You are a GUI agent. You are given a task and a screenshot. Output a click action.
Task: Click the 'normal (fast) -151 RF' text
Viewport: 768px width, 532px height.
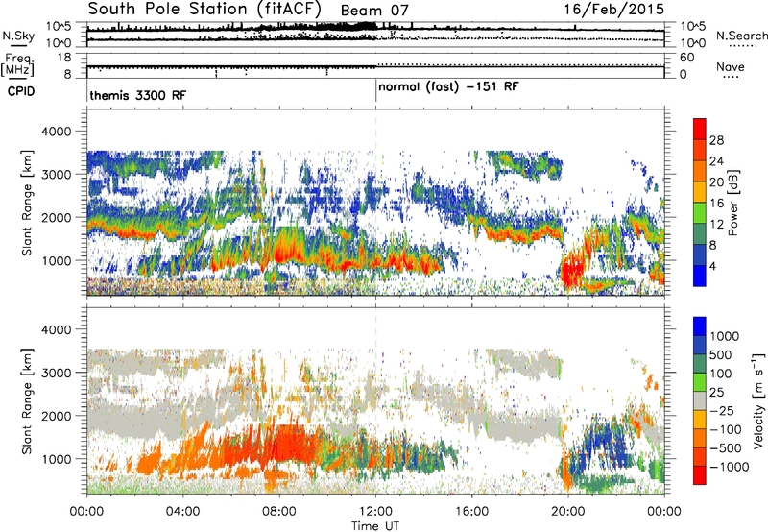(448, 87)
